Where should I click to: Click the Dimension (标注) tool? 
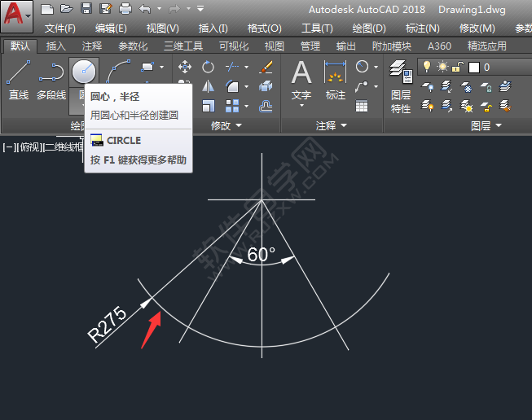(335, 80)
